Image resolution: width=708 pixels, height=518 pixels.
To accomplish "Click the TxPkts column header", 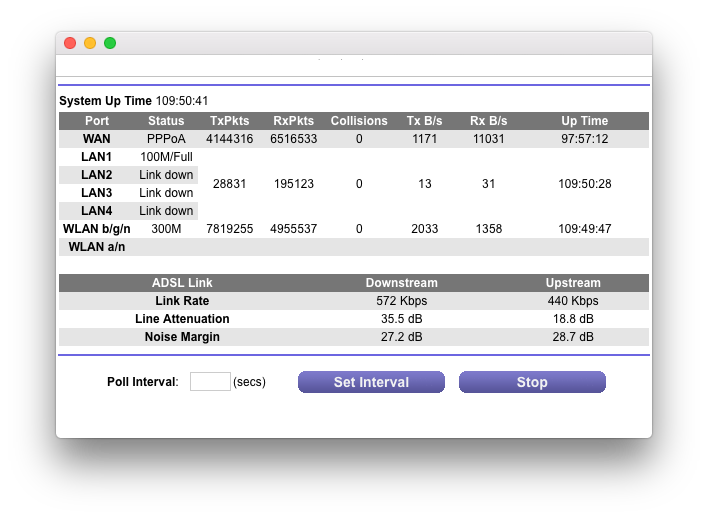I will 229,121.
